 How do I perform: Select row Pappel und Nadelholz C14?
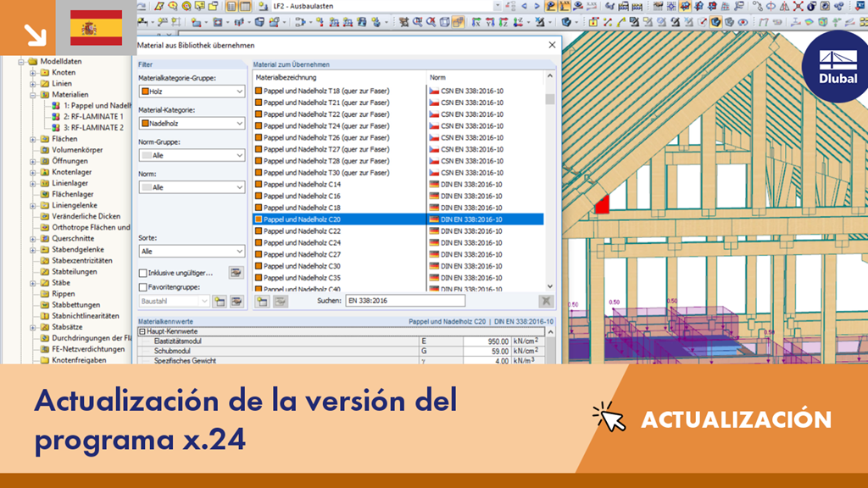[x=398, y=184]
